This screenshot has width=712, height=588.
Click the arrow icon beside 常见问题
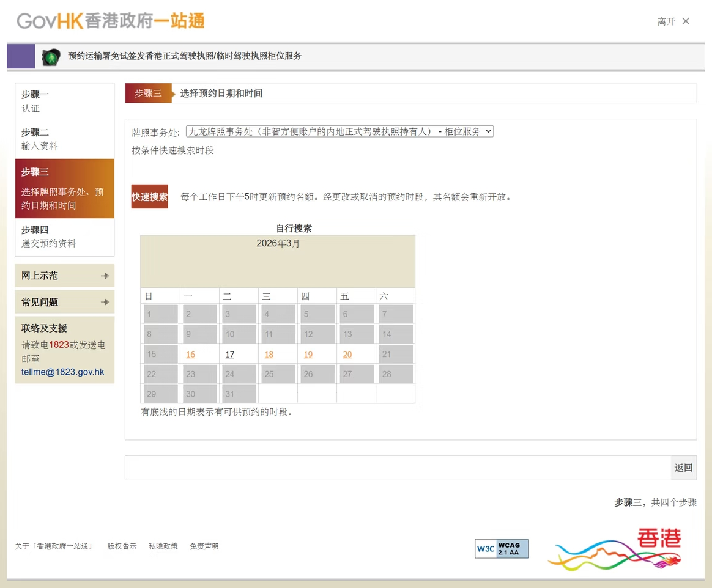[x=105, y=301]
